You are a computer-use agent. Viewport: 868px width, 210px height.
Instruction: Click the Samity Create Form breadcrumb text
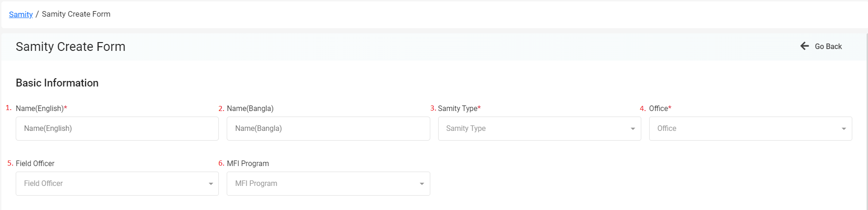[76, 14]
